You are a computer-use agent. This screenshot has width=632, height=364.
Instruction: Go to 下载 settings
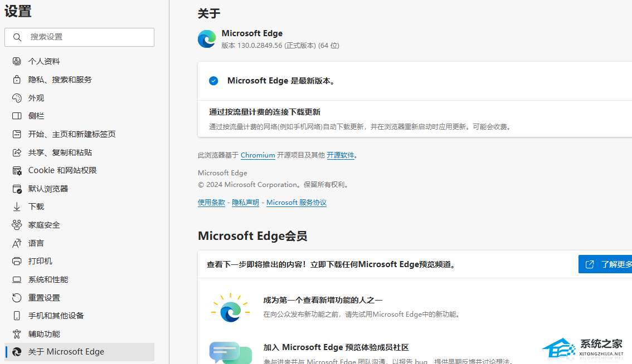(x=79, y=206)
